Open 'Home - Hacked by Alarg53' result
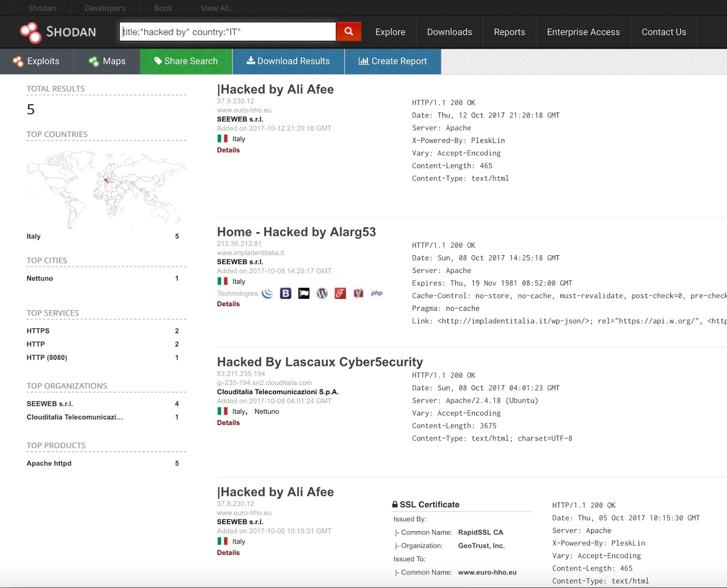This screenshot has height=588, width=727. pyautogui.click(x=296, y=232)
